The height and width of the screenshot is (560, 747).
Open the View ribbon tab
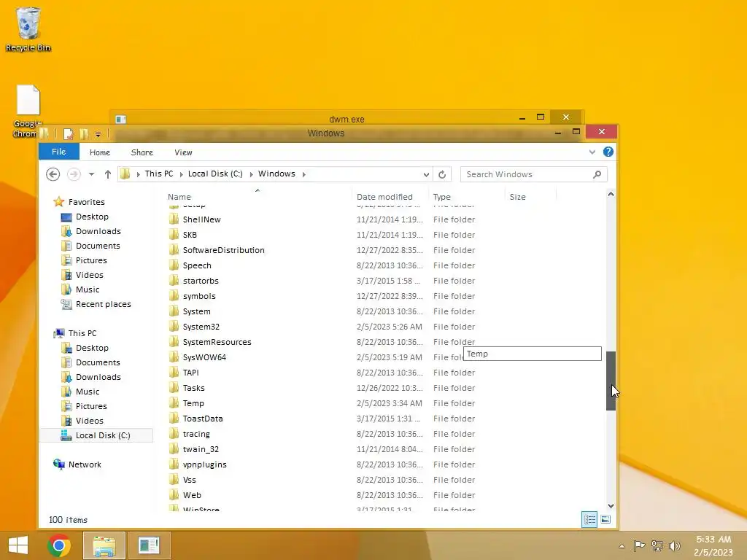(x=183, y=152)
